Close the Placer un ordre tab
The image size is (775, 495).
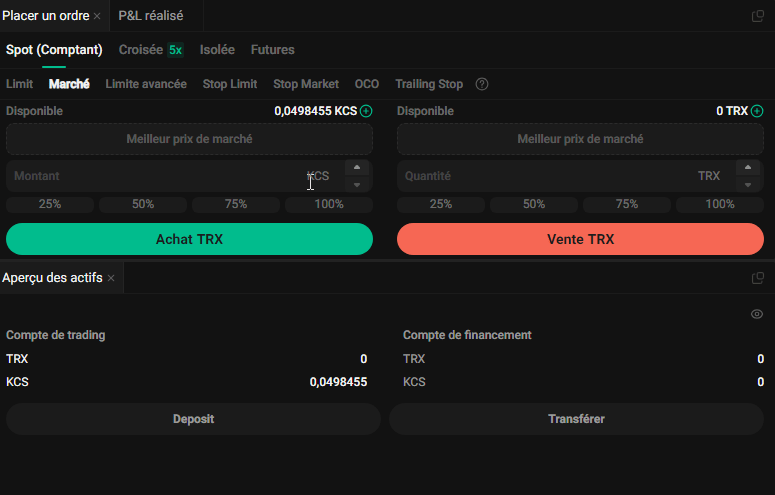click(97, 16)
